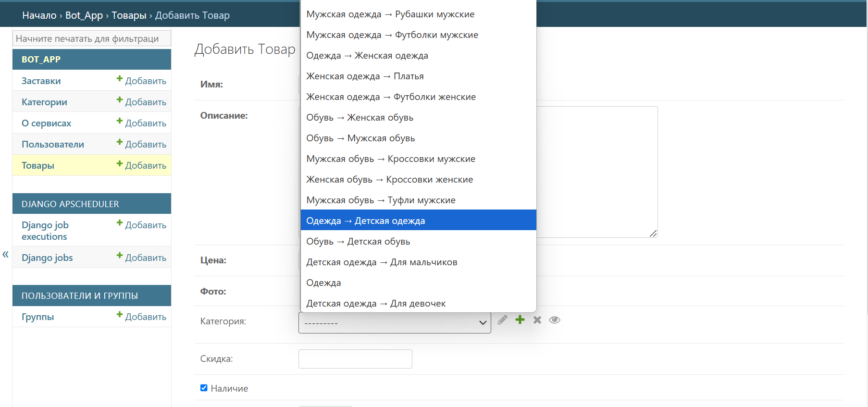
Task: Open DJANGO APSCHEDULER section header
Action: 70,204
